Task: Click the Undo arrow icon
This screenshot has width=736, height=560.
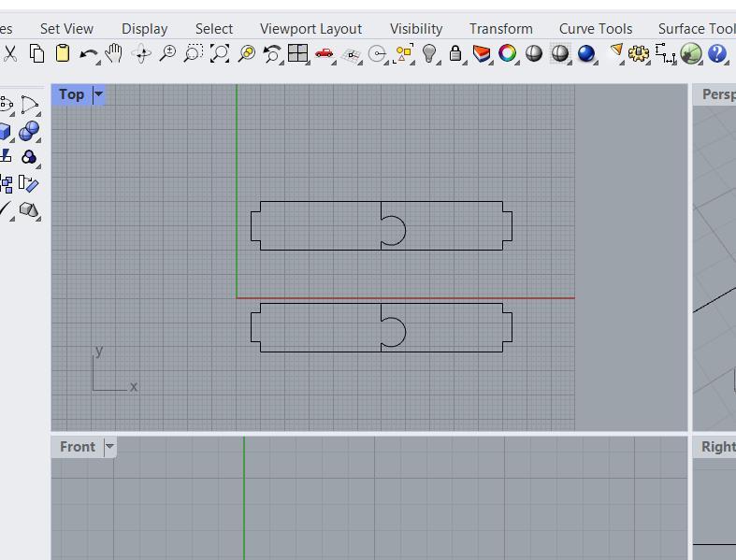Action: (88, 54)
